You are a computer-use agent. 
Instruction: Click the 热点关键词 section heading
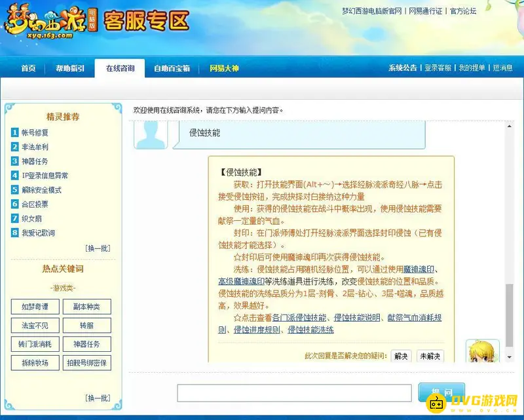(63, 269)
